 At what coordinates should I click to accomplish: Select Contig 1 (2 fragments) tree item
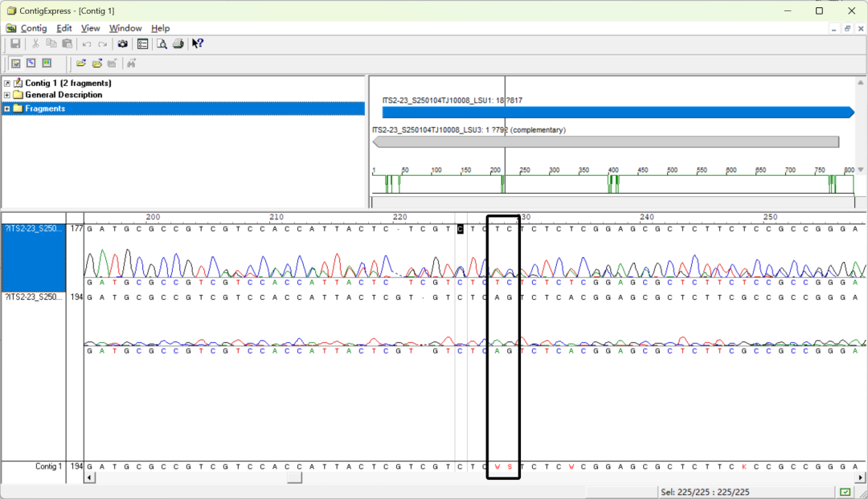pos(68,83)
